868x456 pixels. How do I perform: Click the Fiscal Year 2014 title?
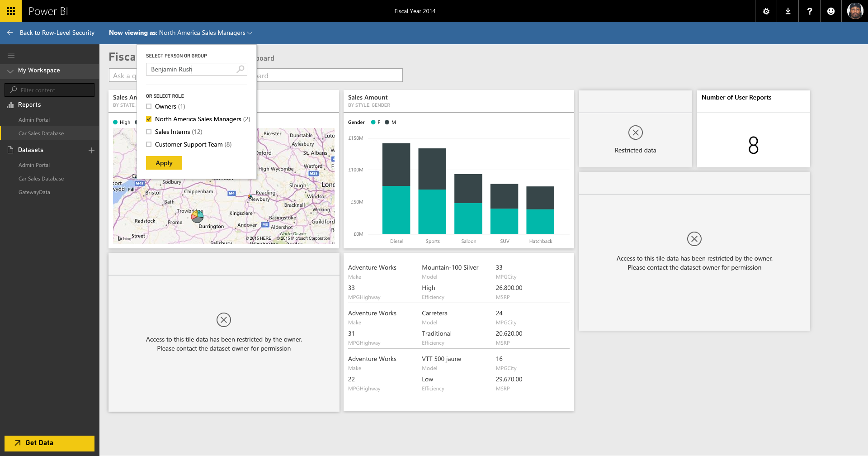(415, 11)
